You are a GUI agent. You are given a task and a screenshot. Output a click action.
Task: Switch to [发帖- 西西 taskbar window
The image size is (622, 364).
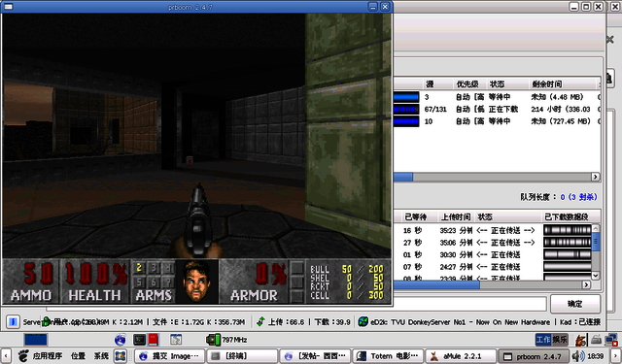(315, 356)
